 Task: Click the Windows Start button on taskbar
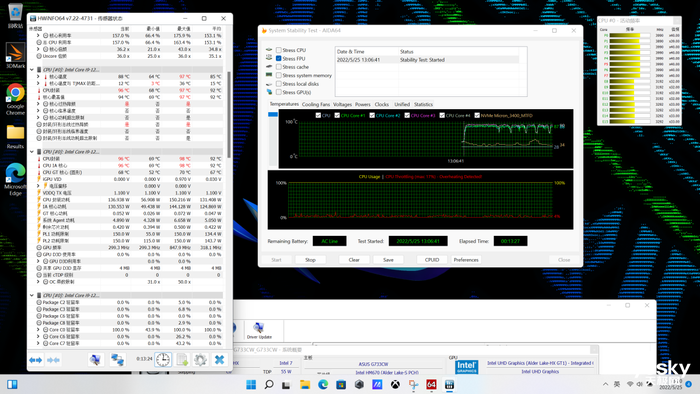click(251, 385)
